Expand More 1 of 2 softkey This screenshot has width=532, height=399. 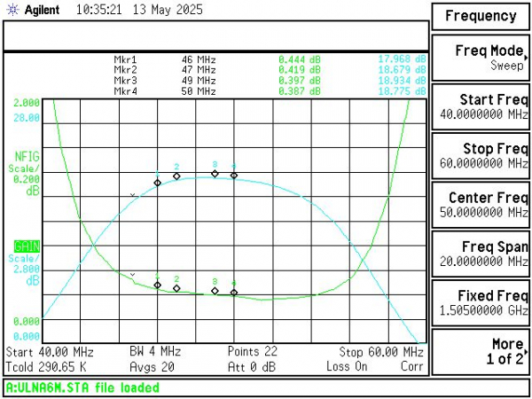point(481,351)
